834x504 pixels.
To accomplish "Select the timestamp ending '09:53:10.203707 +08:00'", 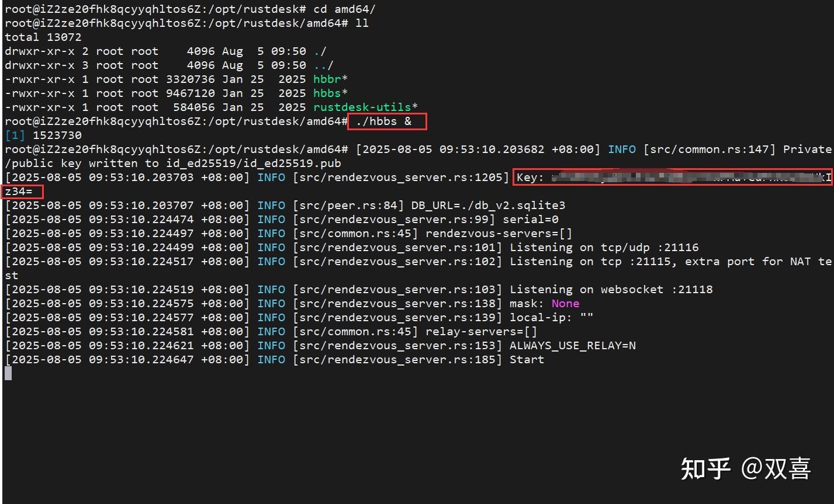I will [127, 206].
